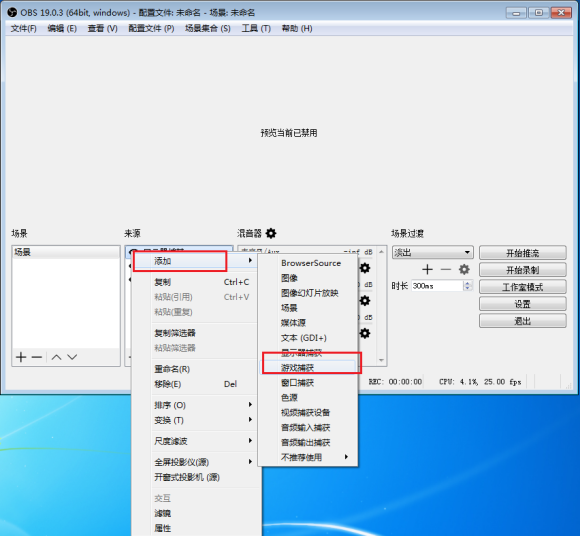Choose 重命名(R) in context menu
580x536 pixels.
click(x=195, y=369)
